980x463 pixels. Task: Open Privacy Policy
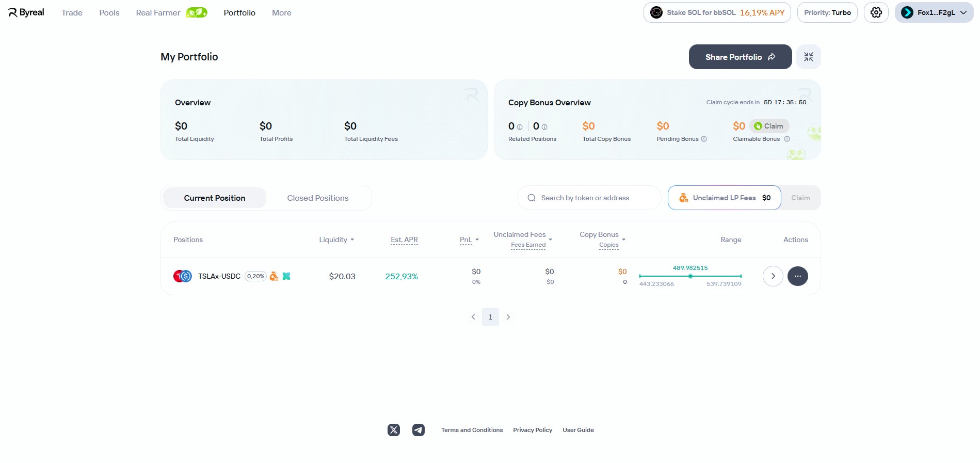pos(533,430)
